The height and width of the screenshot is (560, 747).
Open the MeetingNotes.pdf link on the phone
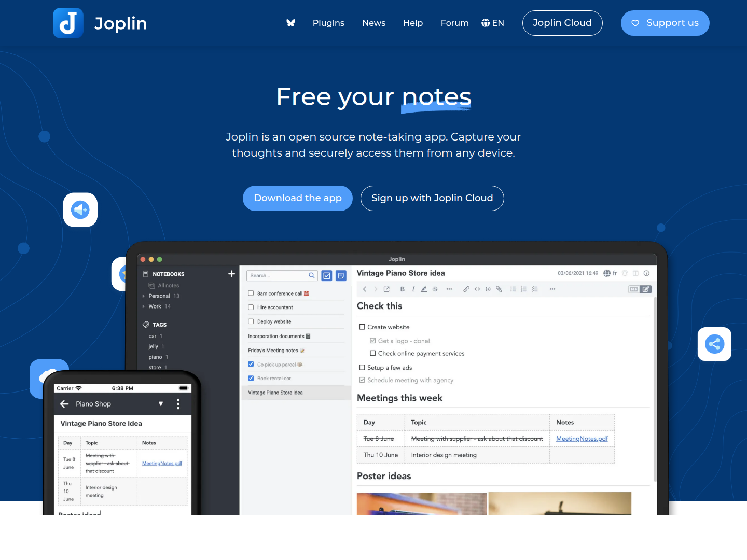162,464
